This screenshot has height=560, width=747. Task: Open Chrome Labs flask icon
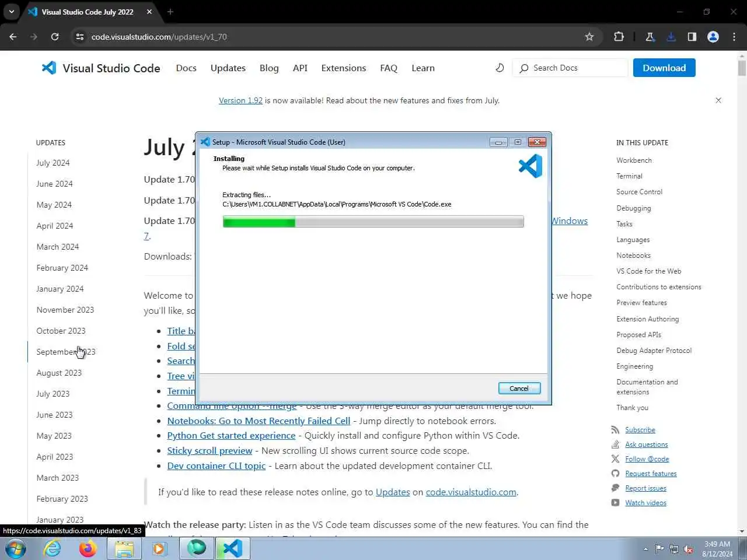click(x=650, y=37)
